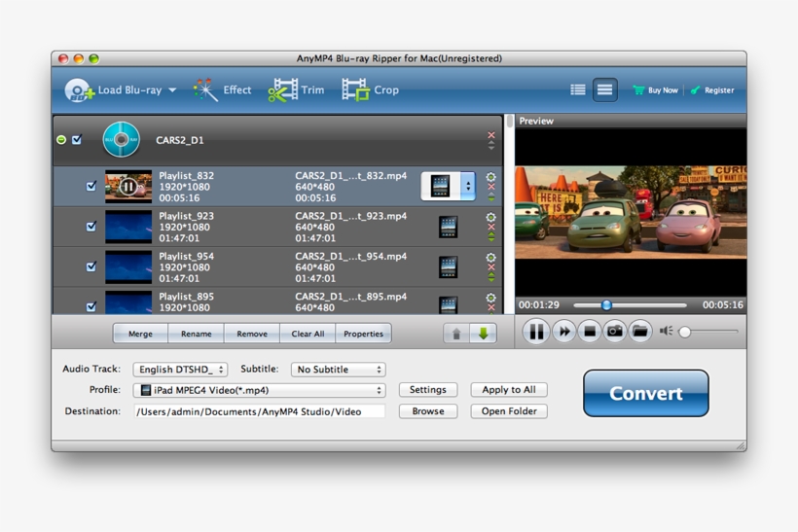798x532 pixels.
Task: Move selected item down with green arrow
Action: (483, 334)
